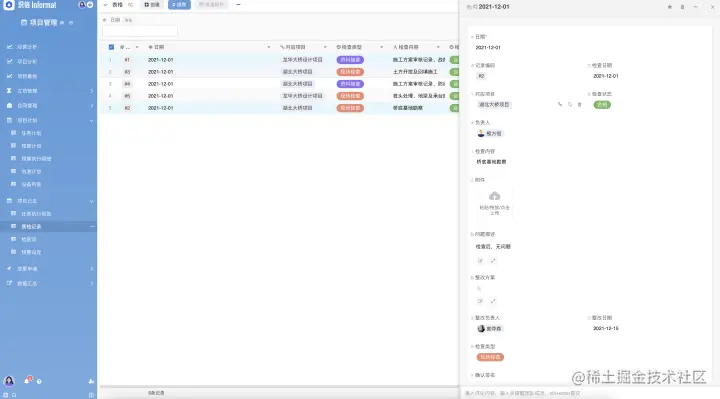Image resolution: width=720 pixels, height=399 pixels.
Task: Click the cloud upload attachment icon
Action: (494, 196)
